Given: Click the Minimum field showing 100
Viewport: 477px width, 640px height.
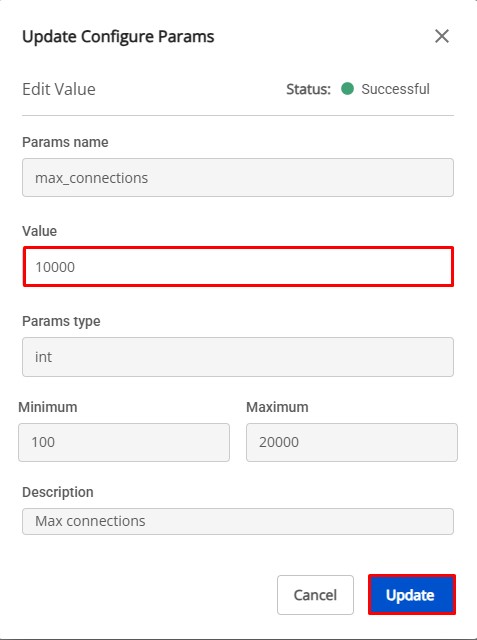Looking at the screenshot, I should coord(124,442).
